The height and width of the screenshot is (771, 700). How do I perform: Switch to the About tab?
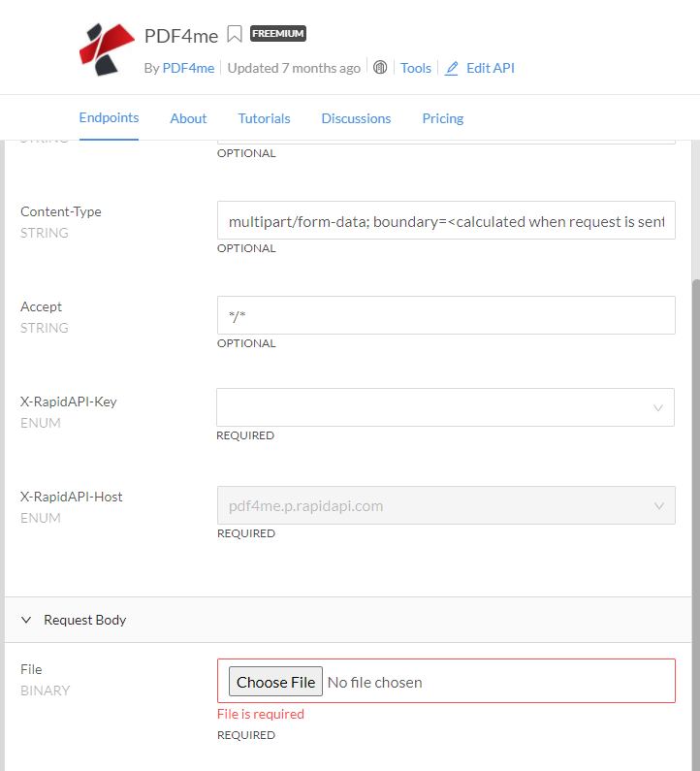(x=188, y=118)
